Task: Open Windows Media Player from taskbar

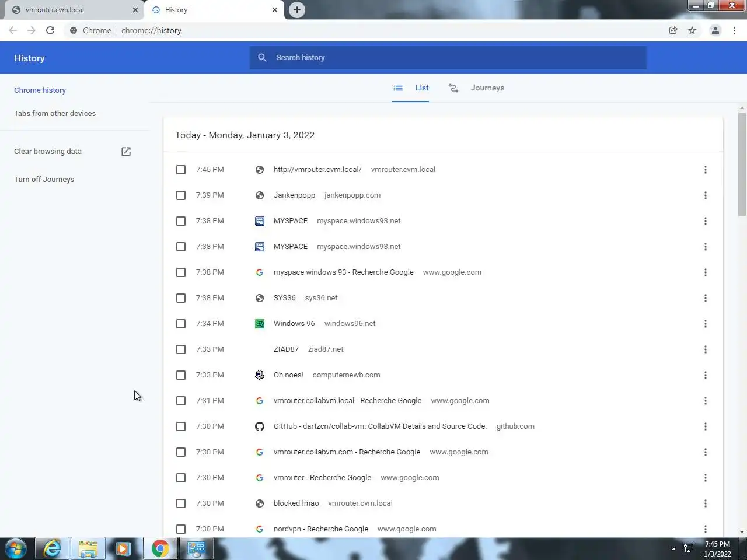Action: coord(123,548)
